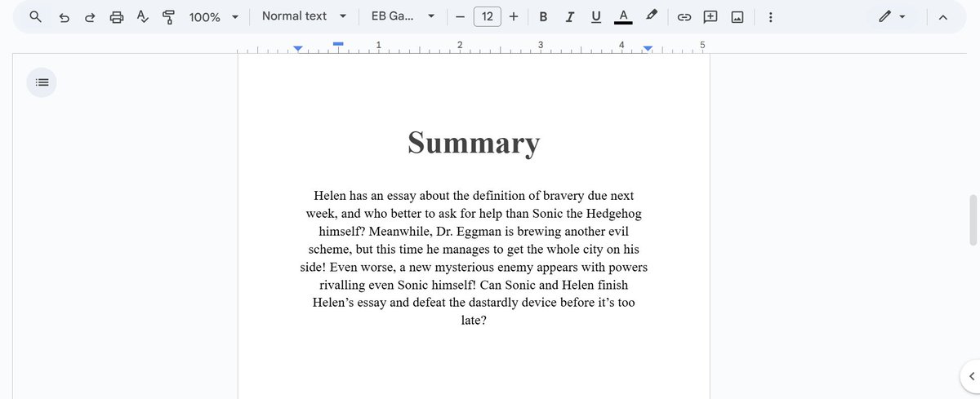Open the zoom level dropdown showing 100%
Viewport: 980px width, 399px height.
pyautogui.click(x=214, y=16)
